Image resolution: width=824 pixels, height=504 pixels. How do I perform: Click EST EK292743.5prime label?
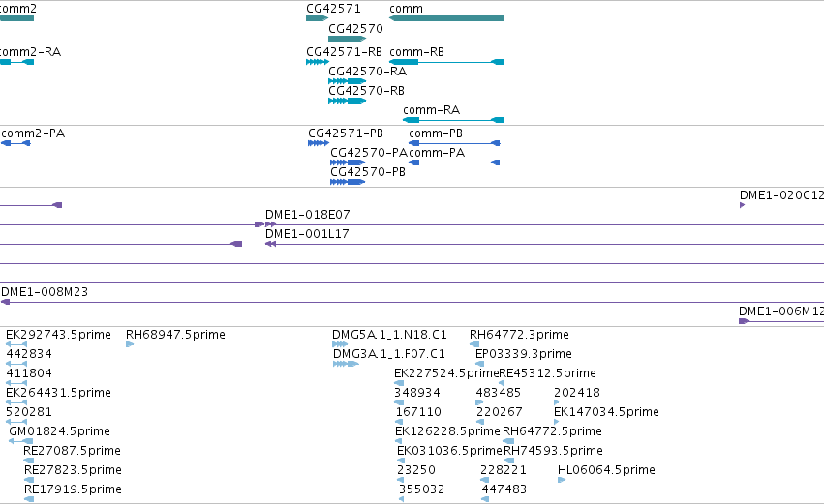pos(58,335)
